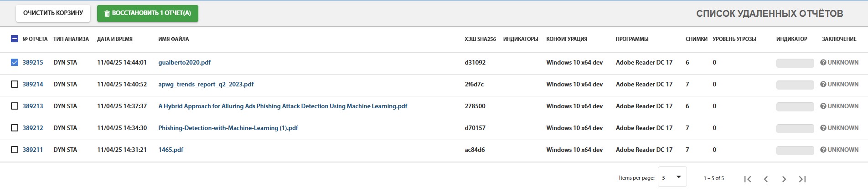
Task: Uncheck the checkbox for report 389215
Action: (x=15, y=62)
